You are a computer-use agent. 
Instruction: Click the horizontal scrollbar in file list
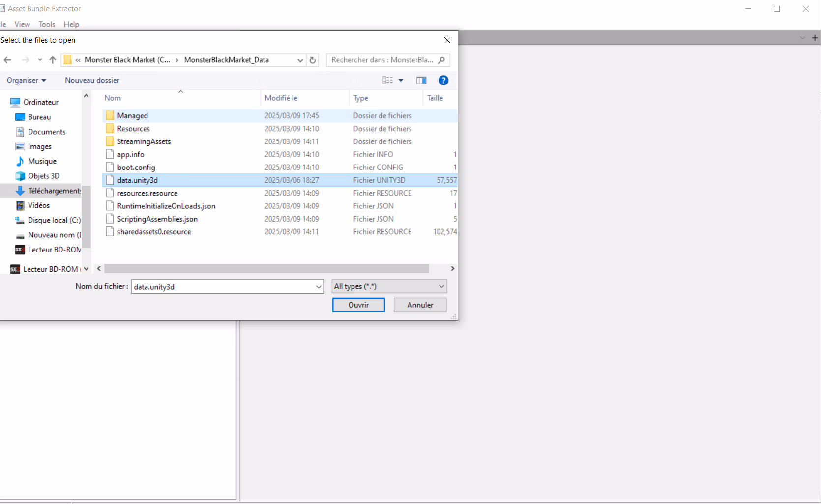coord(266,269)
